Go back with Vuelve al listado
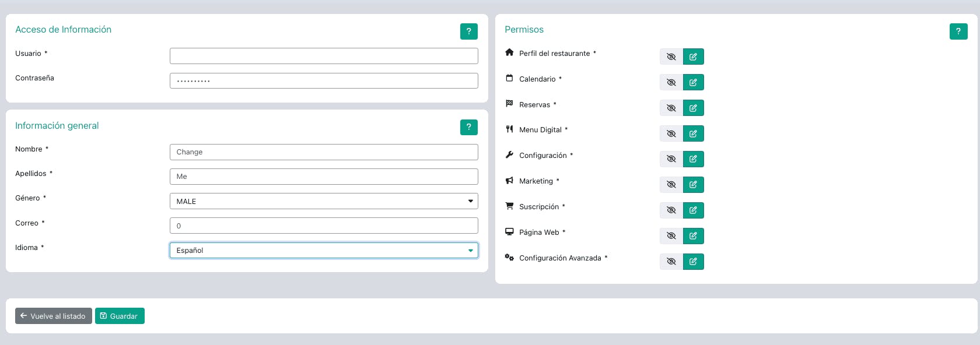 [x=53, y=316]
